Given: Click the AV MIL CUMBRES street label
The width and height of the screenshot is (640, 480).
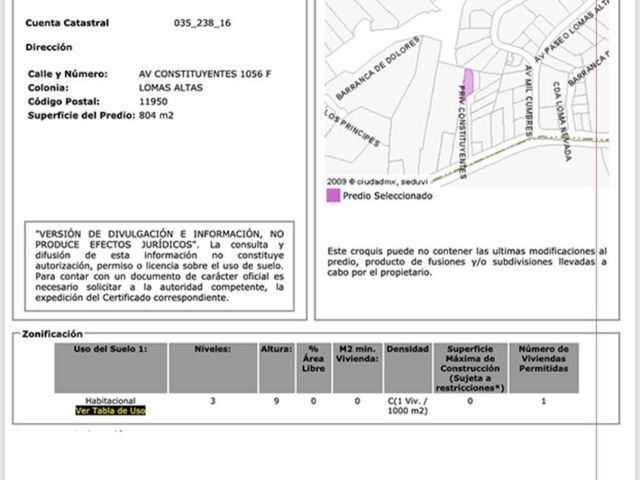Looking at the screenshot, I should pyautogui.click(x=528, y=100).
